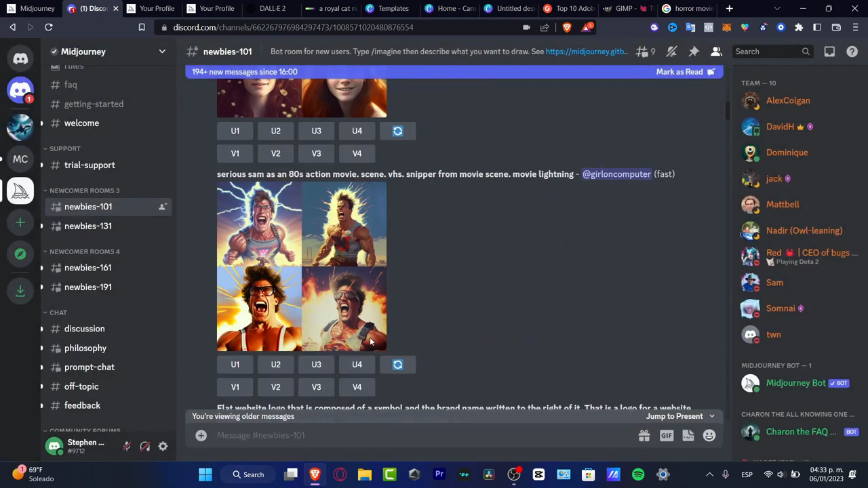Click the Windows Start button
Screen dimensions: 868x488
[205, 474]
